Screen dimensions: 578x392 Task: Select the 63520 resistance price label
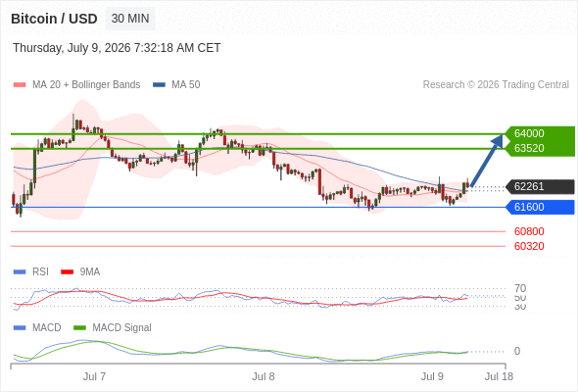pos(529,148)
